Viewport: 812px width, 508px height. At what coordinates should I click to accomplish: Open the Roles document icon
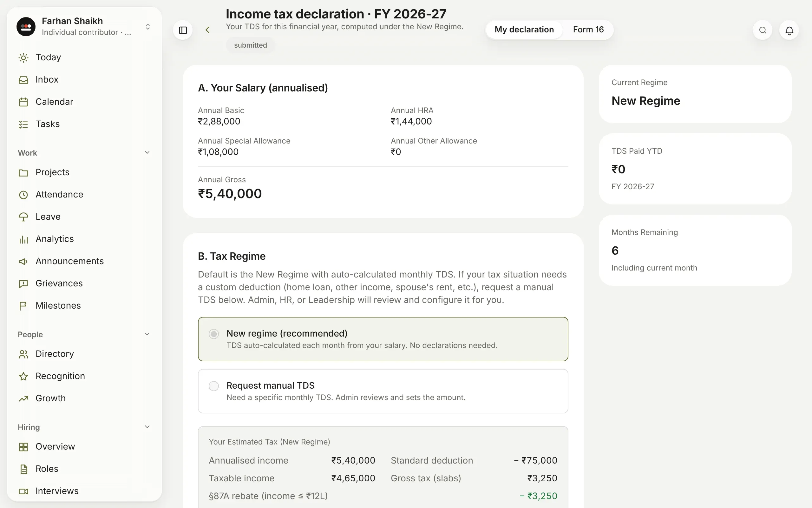[23, 469]
